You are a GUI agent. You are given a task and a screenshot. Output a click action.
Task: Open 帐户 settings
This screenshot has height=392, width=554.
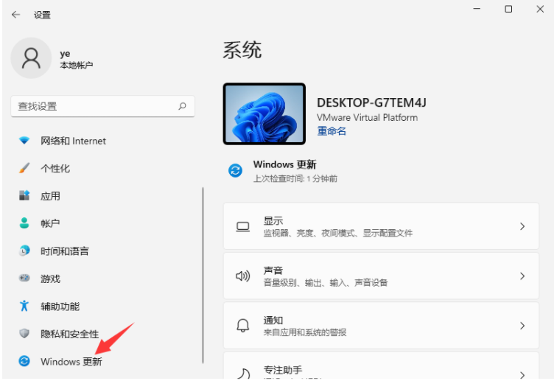pyautogui.click(x=50, y=223)
